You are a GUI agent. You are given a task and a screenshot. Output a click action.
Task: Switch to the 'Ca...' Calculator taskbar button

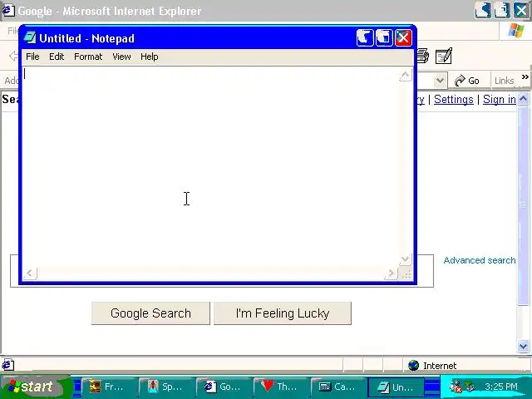tap(339, 387)
